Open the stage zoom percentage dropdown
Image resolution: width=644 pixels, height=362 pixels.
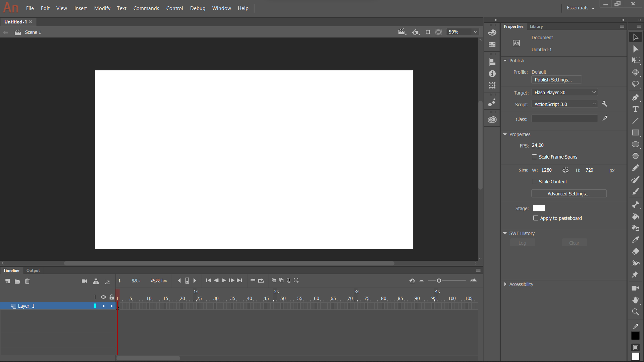coord(475,32)
